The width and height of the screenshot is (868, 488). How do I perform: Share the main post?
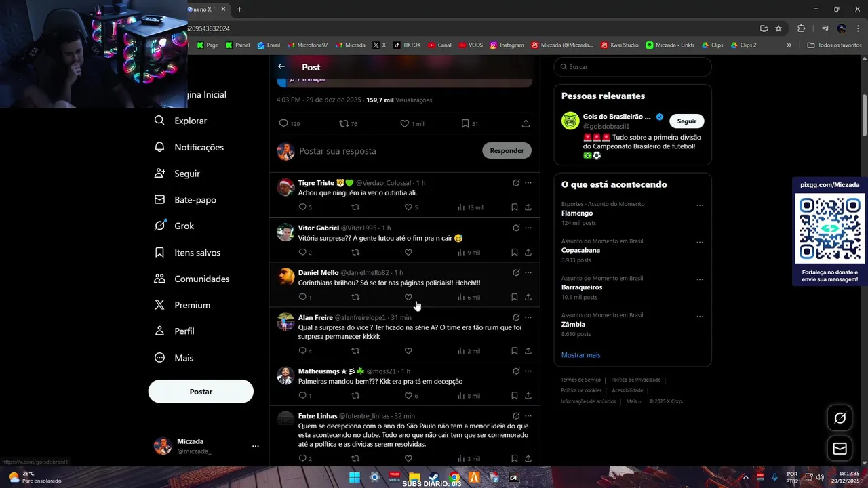(526, 123)
